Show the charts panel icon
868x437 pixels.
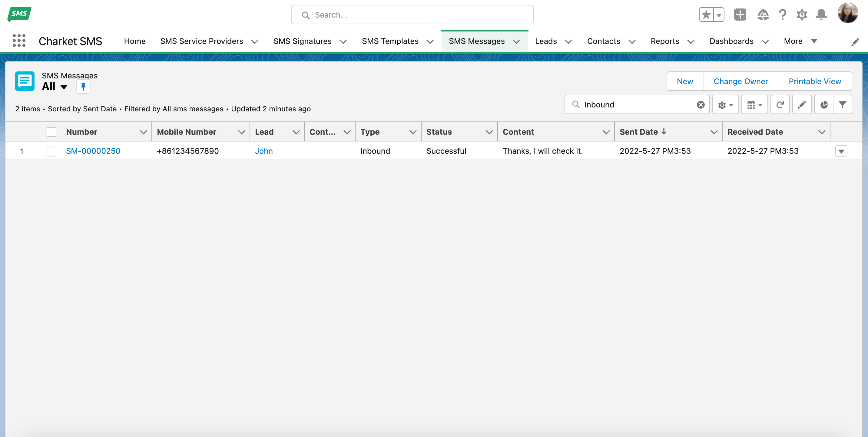[823, 105]
